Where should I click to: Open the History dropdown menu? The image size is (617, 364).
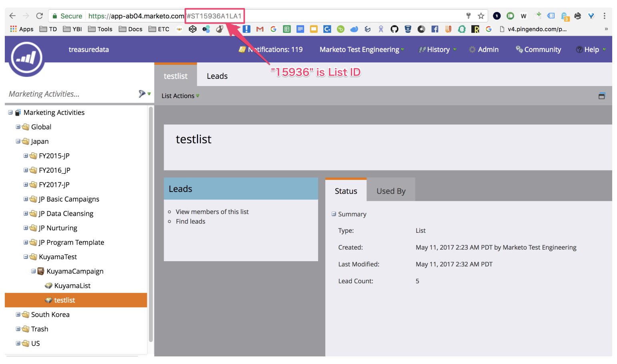(x=438, y=50)
